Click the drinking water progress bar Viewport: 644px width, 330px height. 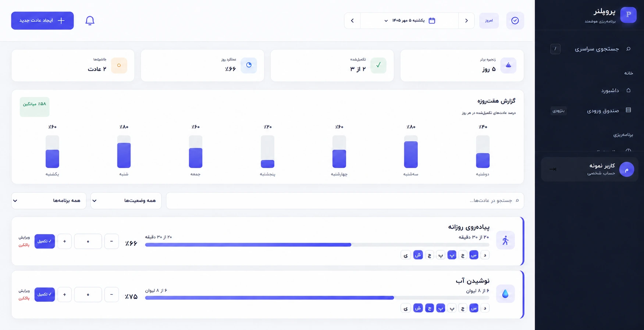coord(317,298)
